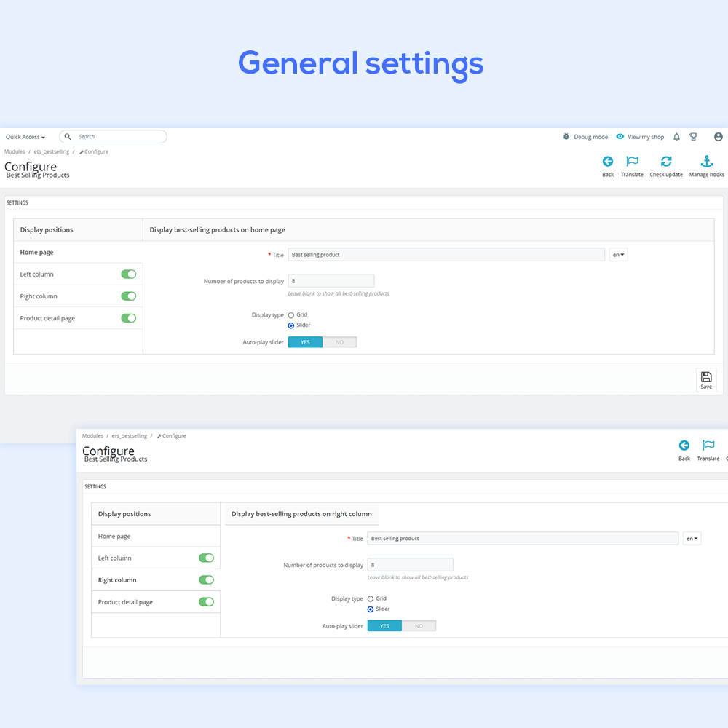Click the Back arrow icon in top panel

[x=608, y=162]
